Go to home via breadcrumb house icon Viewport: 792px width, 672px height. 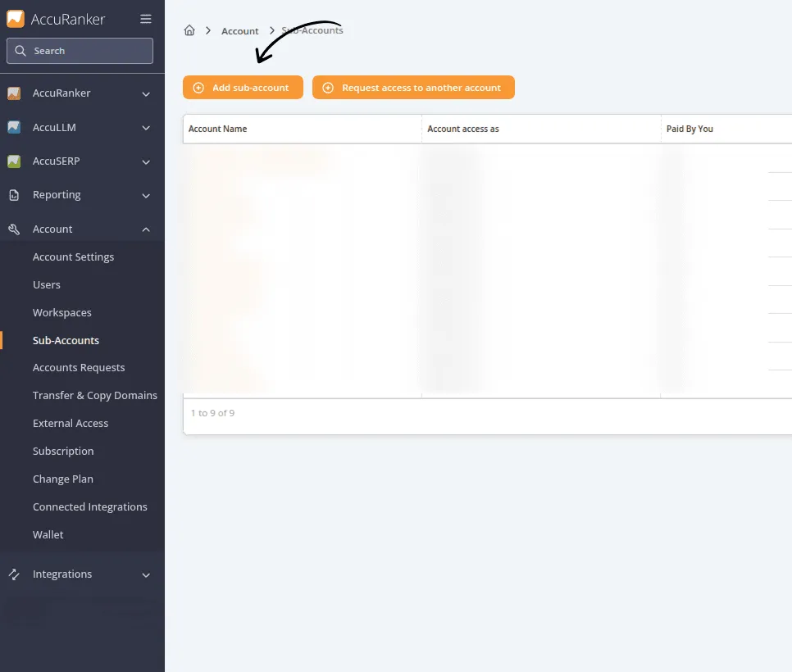tap(189, 30)
